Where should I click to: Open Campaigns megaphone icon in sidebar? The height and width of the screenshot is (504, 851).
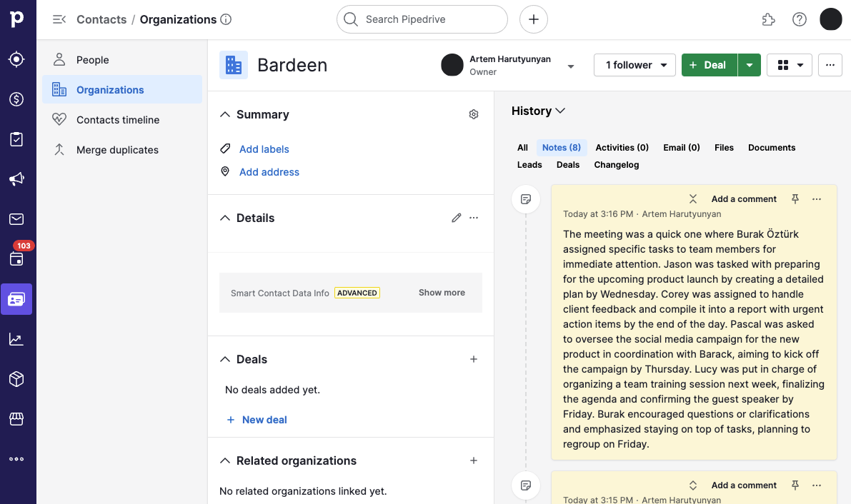16,179
